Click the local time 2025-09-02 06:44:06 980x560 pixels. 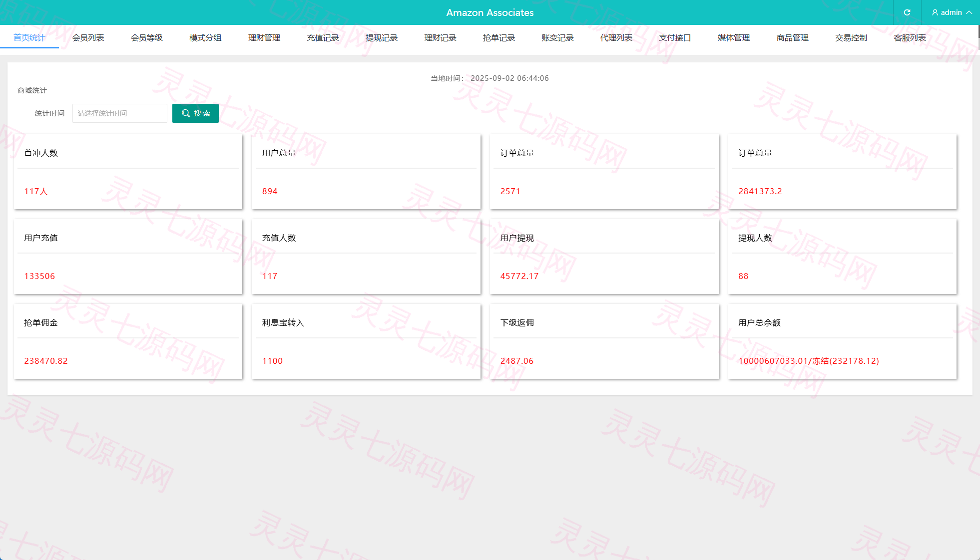[509, 78]
